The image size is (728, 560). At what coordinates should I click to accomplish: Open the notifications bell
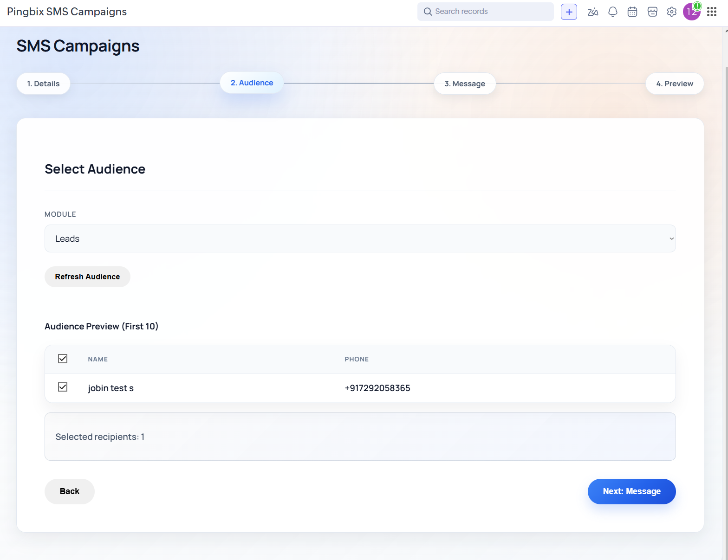point(613,12)
